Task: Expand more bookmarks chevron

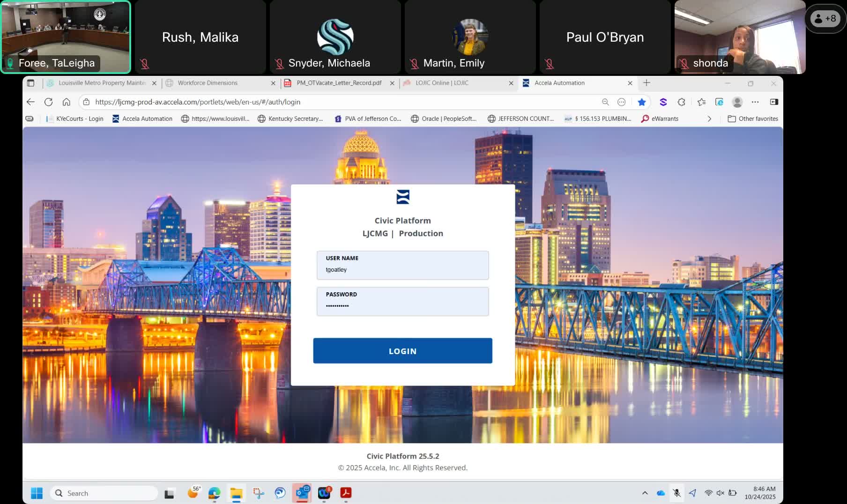Action: point(709,119)
